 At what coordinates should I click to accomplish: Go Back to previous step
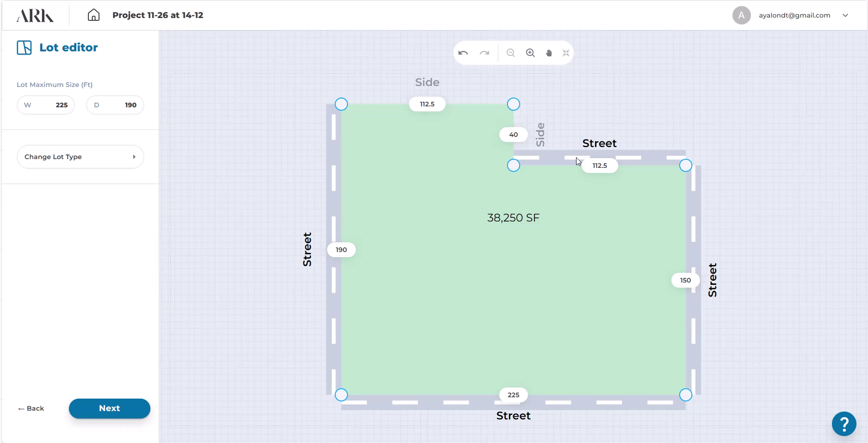click(31, 408)
